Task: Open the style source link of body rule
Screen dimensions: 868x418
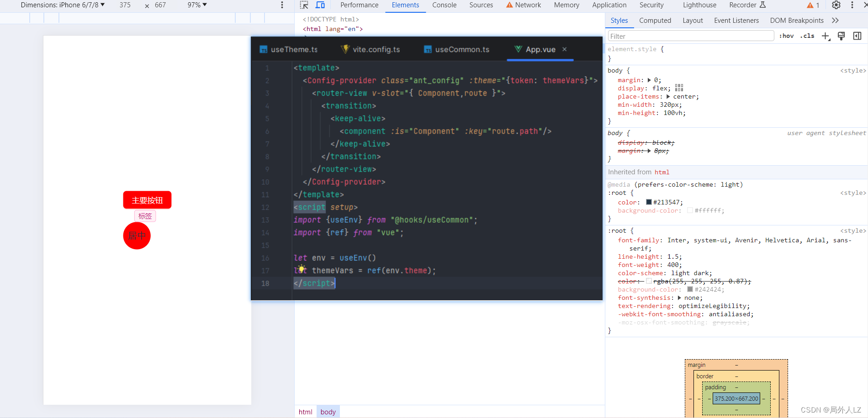Action: (853, 71)
